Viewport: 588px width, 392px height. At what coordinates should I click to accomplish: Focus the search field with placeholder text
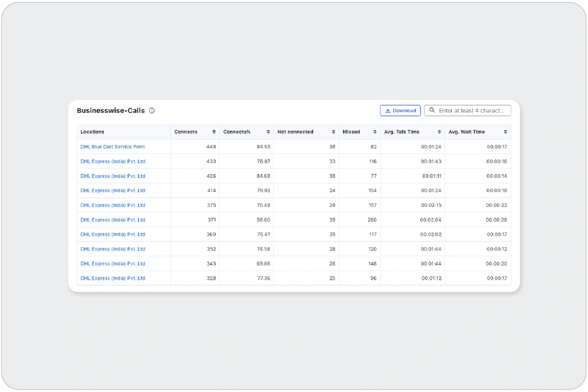click(471, 111)
